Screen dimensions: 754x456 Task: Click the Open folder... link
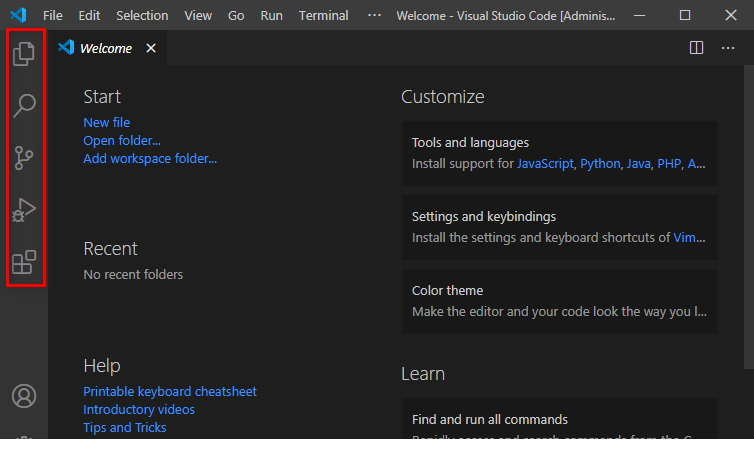pyautogui.click(x=122, y=140)
